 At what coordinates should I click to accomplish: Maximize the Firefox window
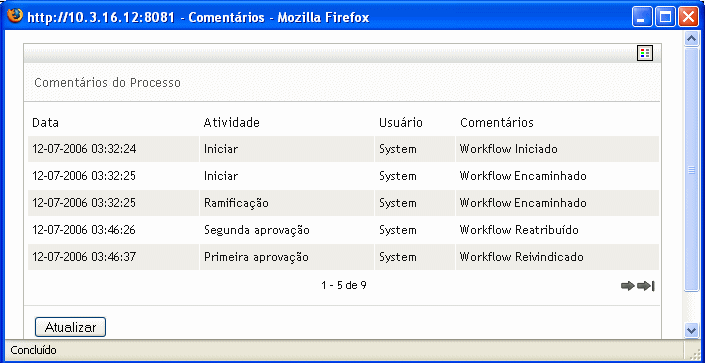click(665, 18)
